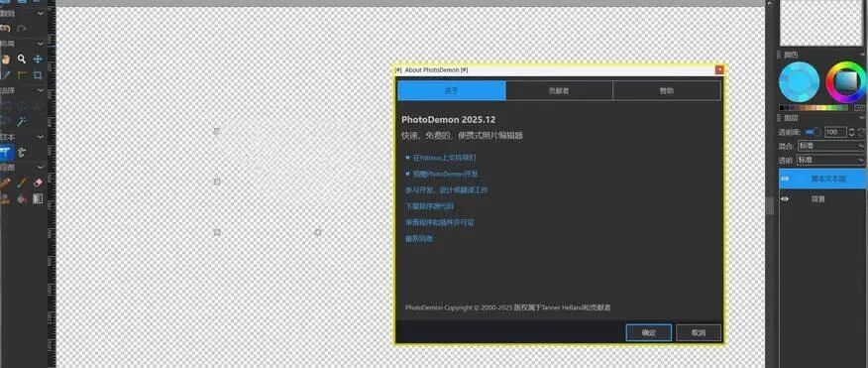The height and width of the screenshot is (368, 868).
Task: Select the Paintbrush tool
Action: point(22,183)
